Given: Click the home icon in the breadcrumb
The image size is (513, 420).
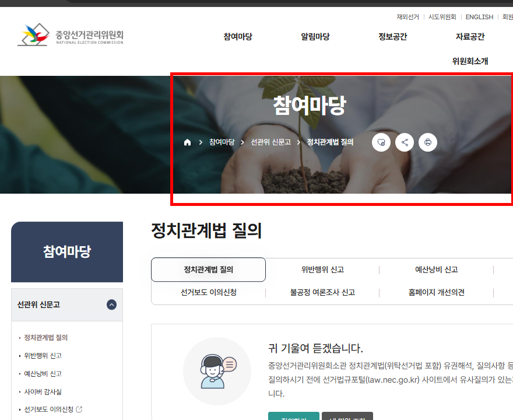Looking at the screenshot, I should tap(187, 142).
